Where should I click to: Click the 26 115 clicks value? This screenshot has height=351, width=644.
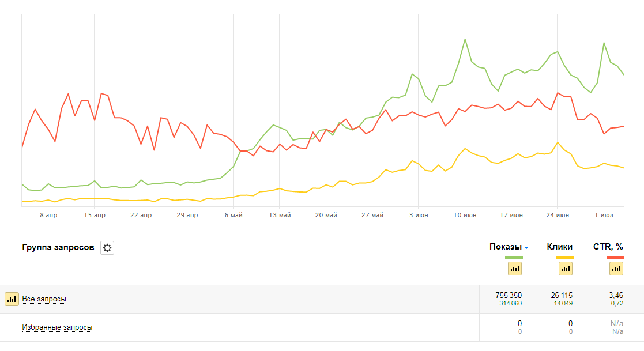[562, 295]
